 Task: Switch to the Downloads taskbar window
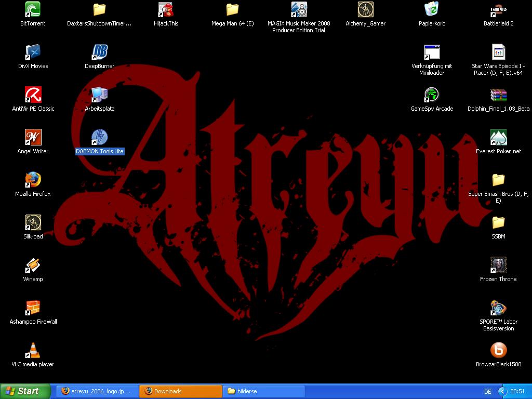(x=180, y=391)
